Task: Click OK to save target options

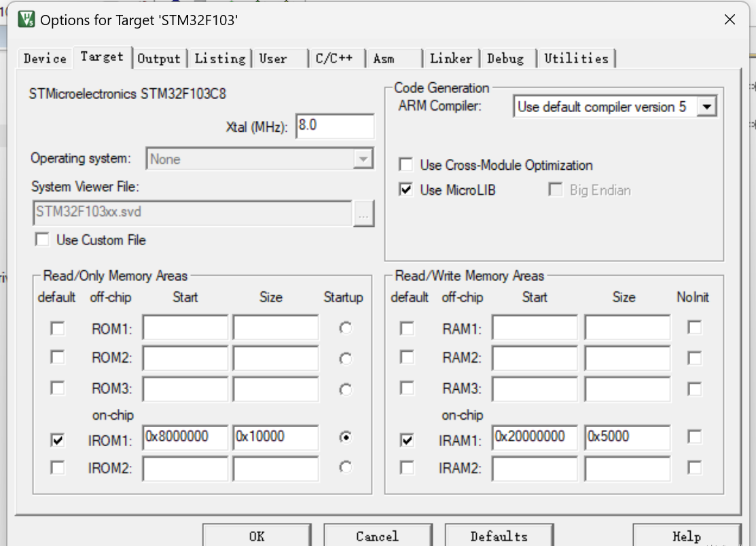Action: click(x=257, y=536)
